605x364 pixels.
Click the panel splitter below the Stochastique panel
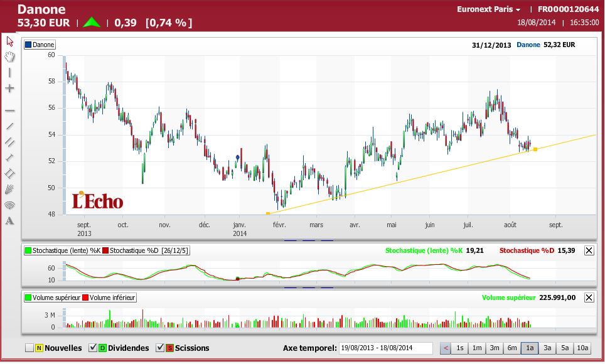coord(309,287)
